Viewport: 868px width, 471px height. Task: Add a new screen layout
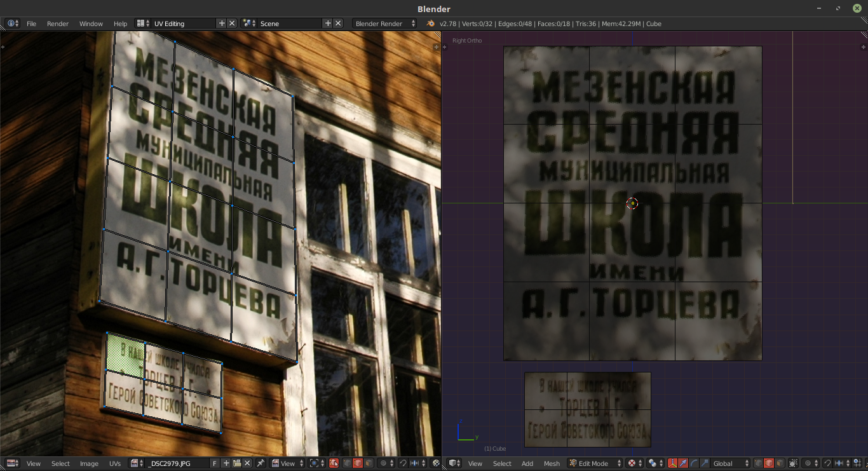(222, 24)
